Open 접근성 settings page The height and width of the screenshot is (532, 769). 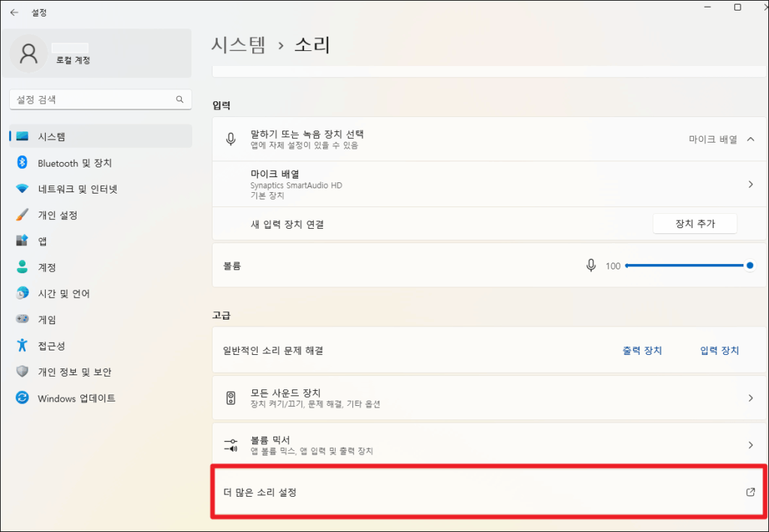coord(101,345)
